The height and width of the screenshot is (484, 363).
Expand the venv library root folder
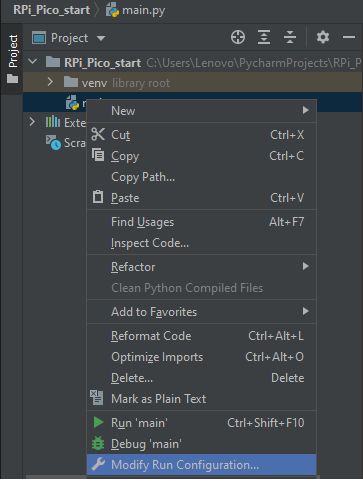[x=50, y=82]
